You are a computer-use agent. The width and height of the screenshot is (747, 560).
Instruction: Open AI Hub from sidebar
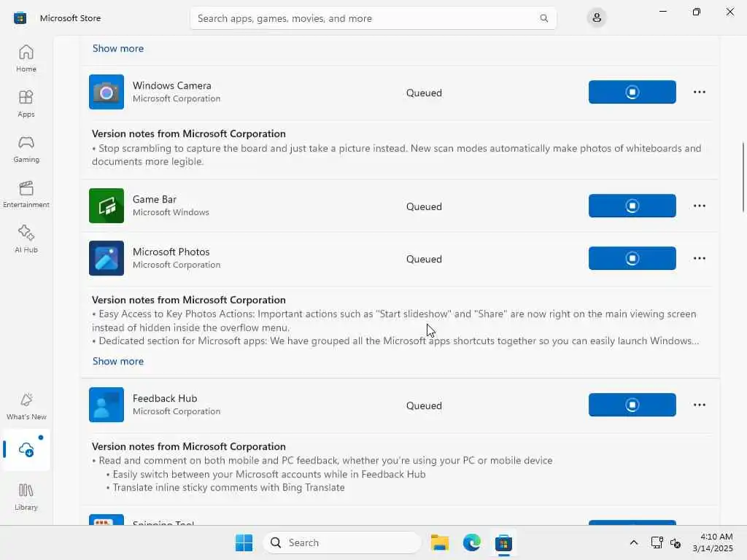coord(26,239)
